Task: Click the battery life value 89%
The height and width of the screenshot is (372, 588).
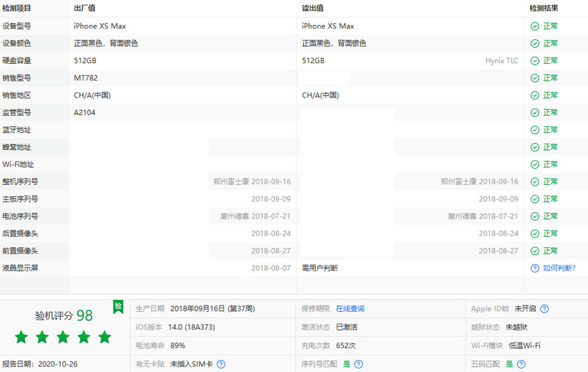Action: (178, 345)
